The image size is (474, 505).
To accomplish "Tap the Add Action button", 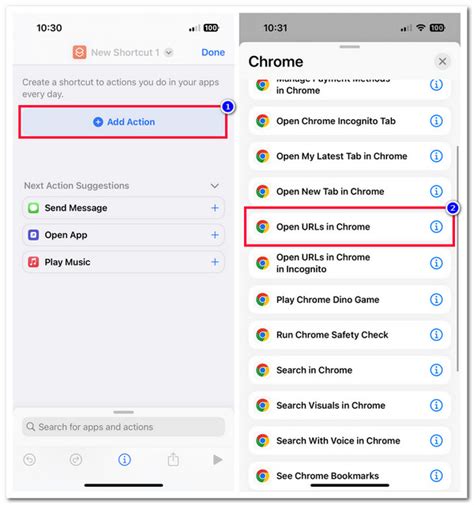I will 123,122.
